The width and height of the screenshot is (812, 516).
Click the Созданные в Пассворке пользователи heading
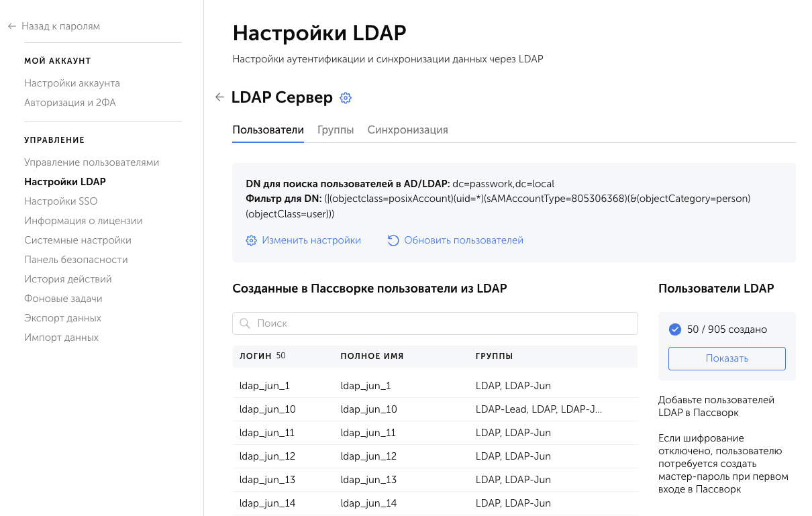[370, 289]
